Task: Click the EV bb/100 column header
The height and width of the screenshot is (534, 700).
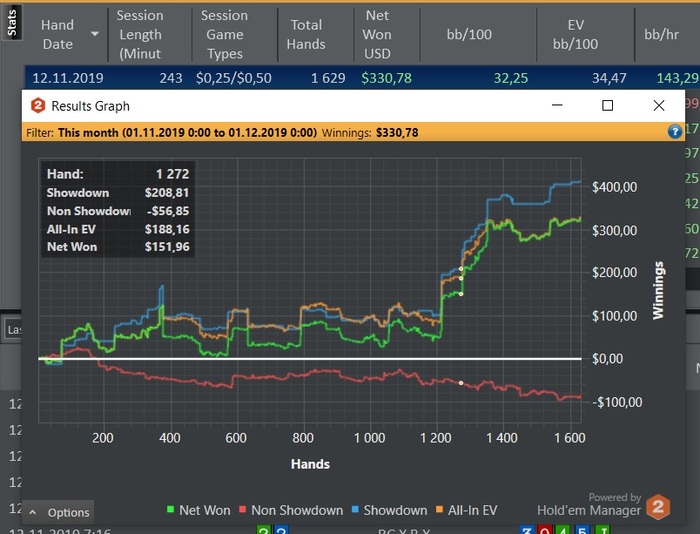Action: pyautogui.click(x=575, y=34)
